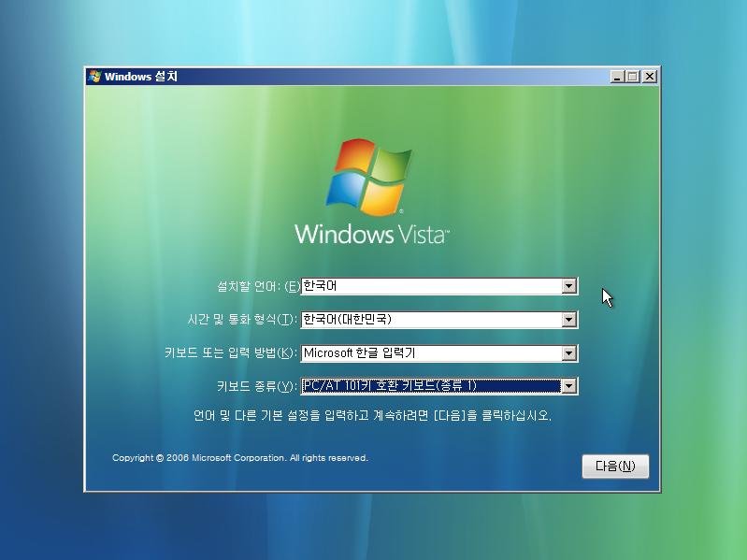Maximize the Windows 설치 window
The image size is (747, 560).
(x=633, y=77)
